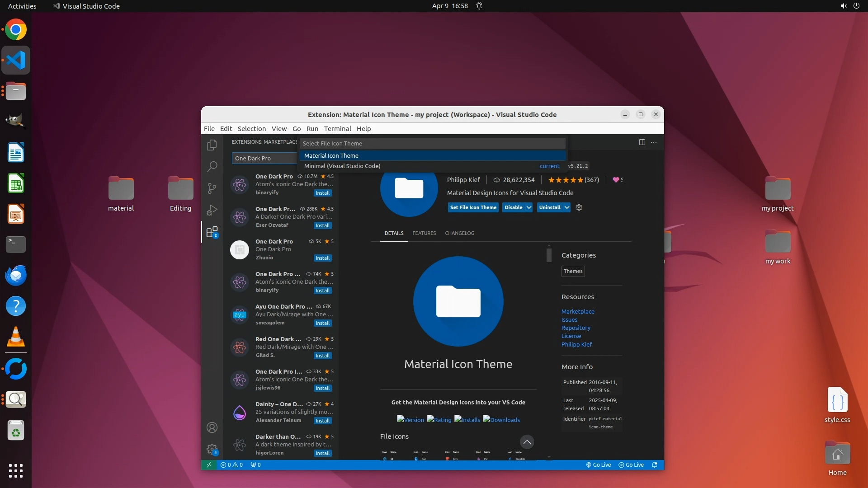Open the editor More Actions ellipsis menu
The image size is (868, 488).
[x=654, y=142]
